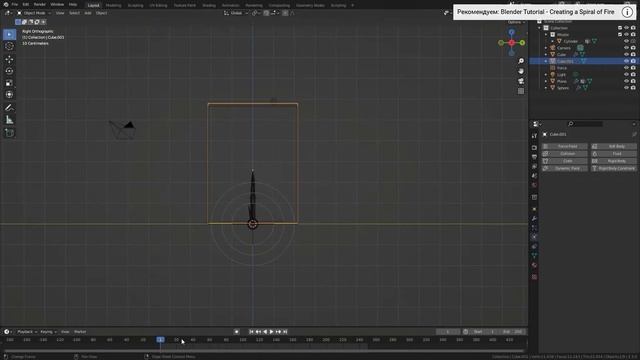Screen dimensions: 640x360
Task: Open the Object Mode dropdown
Action: pos(34,13)
